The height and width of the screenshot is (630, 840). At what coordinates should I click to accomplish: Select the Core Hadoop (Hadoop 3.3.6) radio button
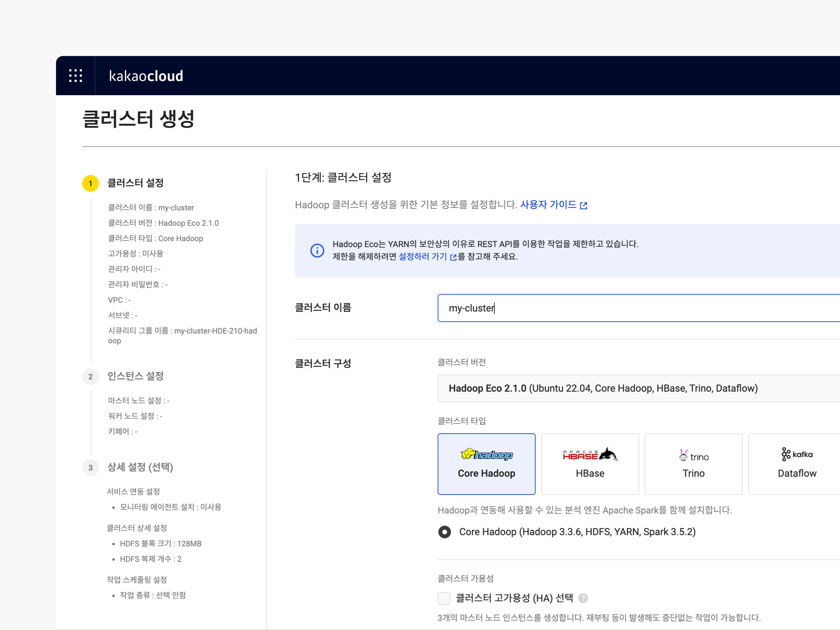pyautogui.click(x=444, y=532)
